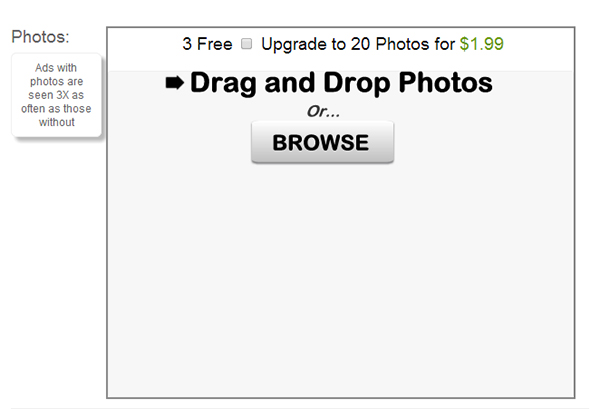Click the empty gray photo drop area
Viewport: 600px width, 409px height.
(x=341, y=279)
